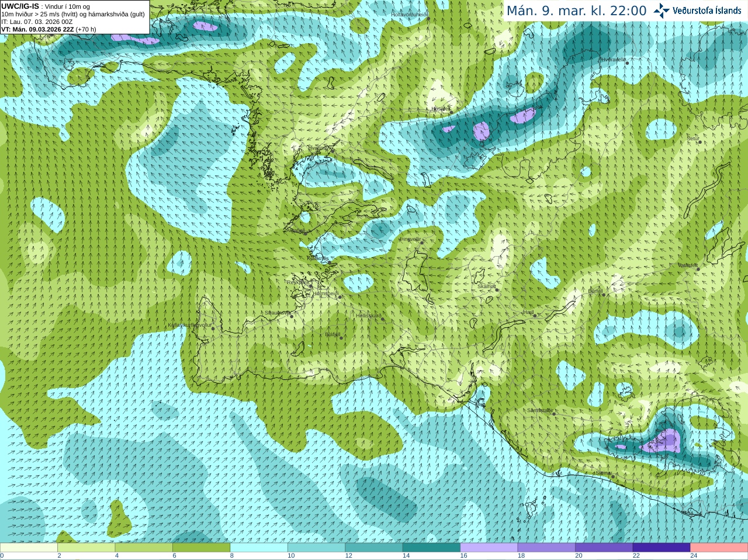Viewport: 748px width, 560px height.
Task: Select the Hæll station marker
Action: click(535, 316)
